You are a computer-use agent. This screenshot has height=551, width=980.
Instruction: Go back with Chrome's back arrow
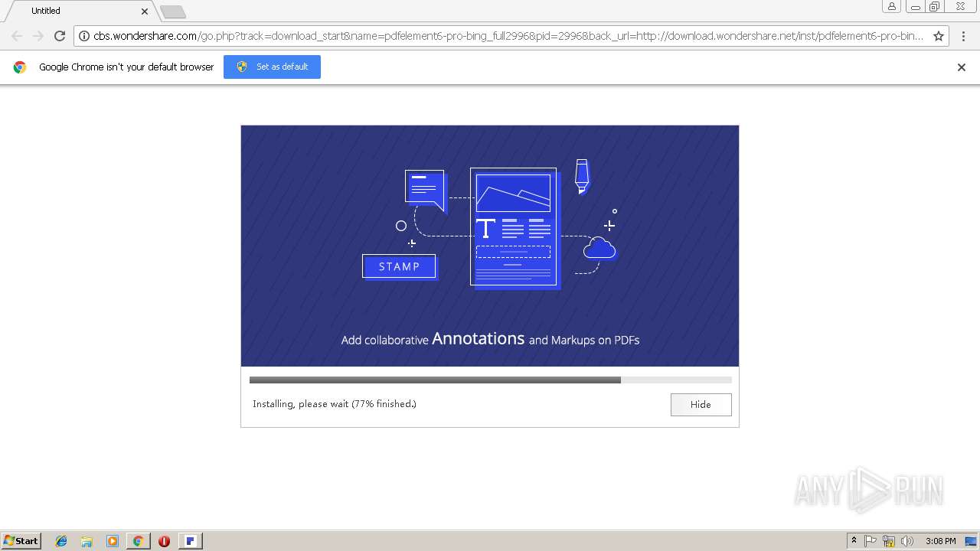click(x=17, y=36)
